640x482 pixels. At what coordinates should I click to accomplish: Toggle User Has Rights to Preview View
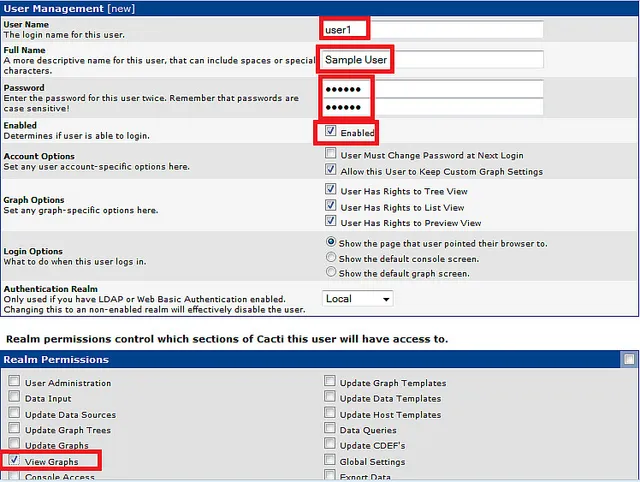pos(331,222)
